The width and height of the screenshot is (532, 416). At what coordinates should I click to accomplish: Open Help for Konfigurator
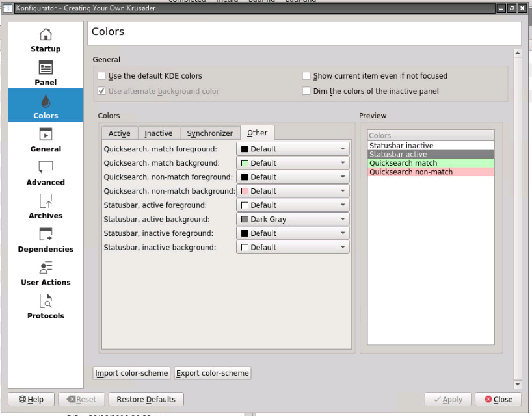31,399
